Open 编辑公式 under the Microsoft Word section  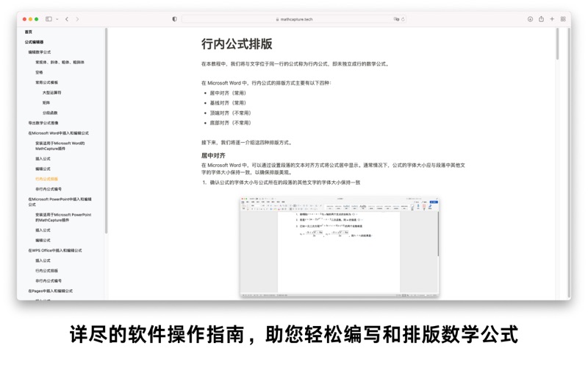coord(43,169)
